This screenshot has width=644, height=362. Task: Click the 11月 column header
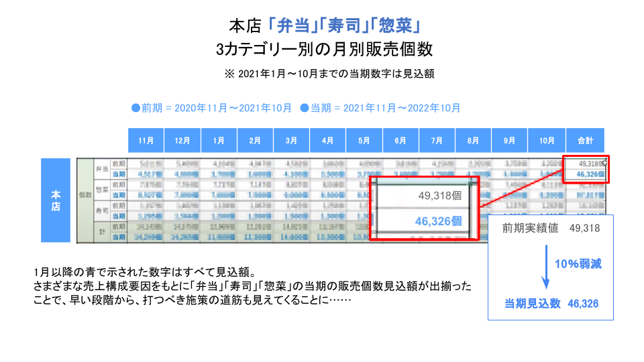pyautogui.click(x=146, y=140)
